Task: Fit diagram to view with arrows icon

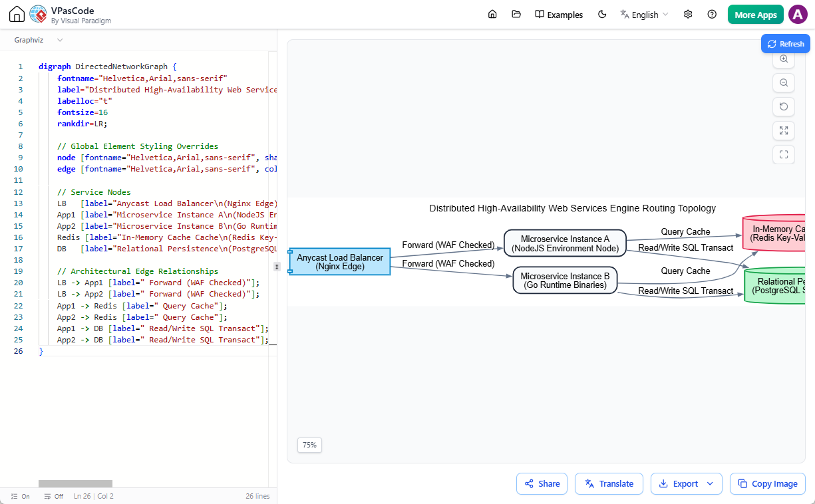Action: 784,131
